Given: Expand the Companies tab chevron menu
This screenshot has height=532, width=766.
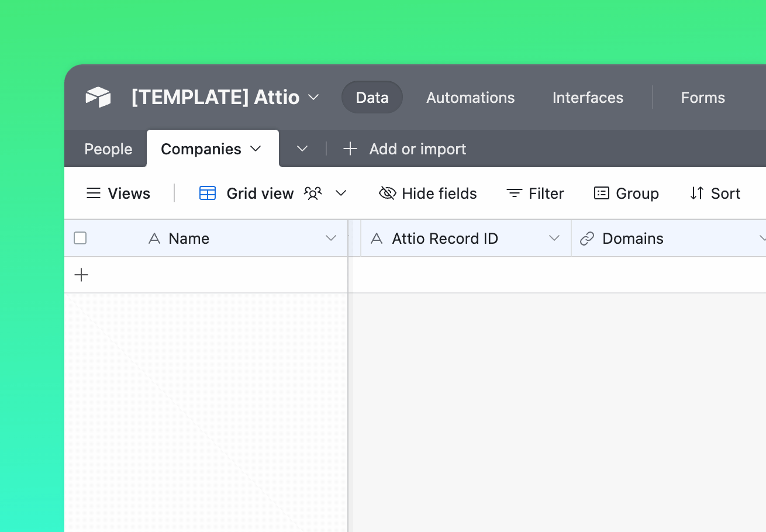Looking at the screenshot, I should pos(256,149).
